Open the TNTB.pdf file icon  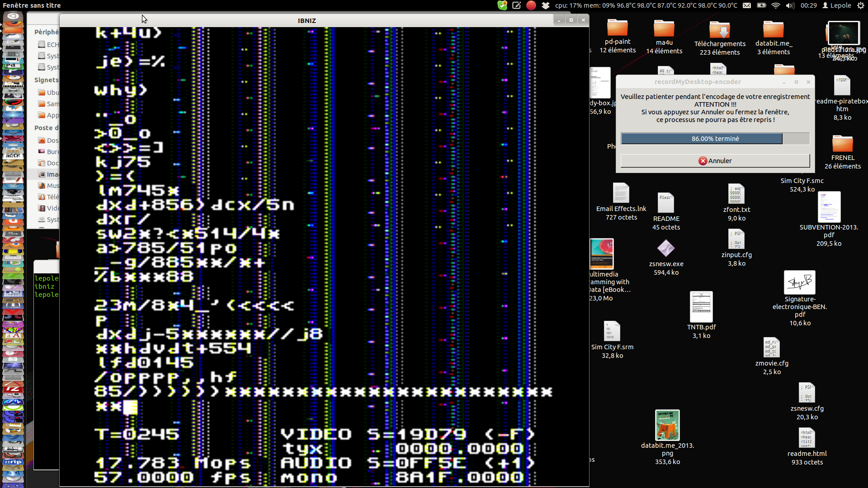tap(701, 307)
